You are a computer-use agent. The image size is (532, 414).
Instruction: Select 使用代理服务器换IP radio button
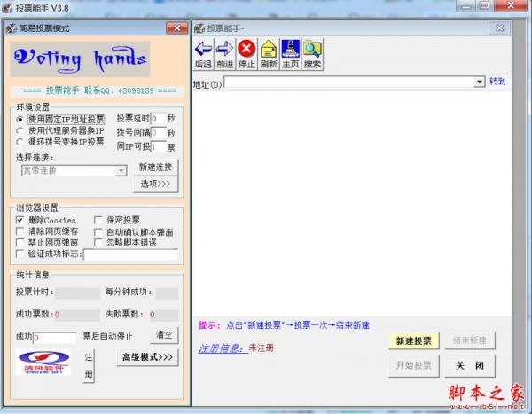coord(20,130)
